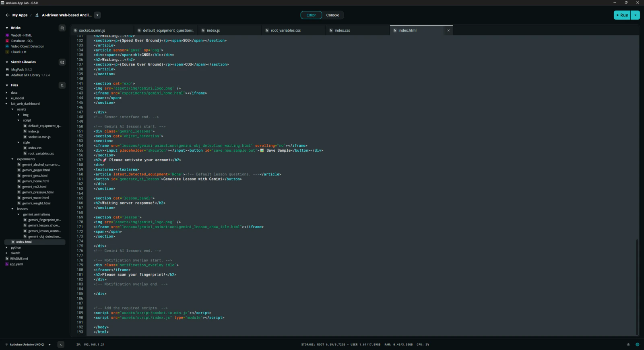Open the Run options dropdown arrow
The height and width of the screenshot is (350, 644).
(636, 15)
